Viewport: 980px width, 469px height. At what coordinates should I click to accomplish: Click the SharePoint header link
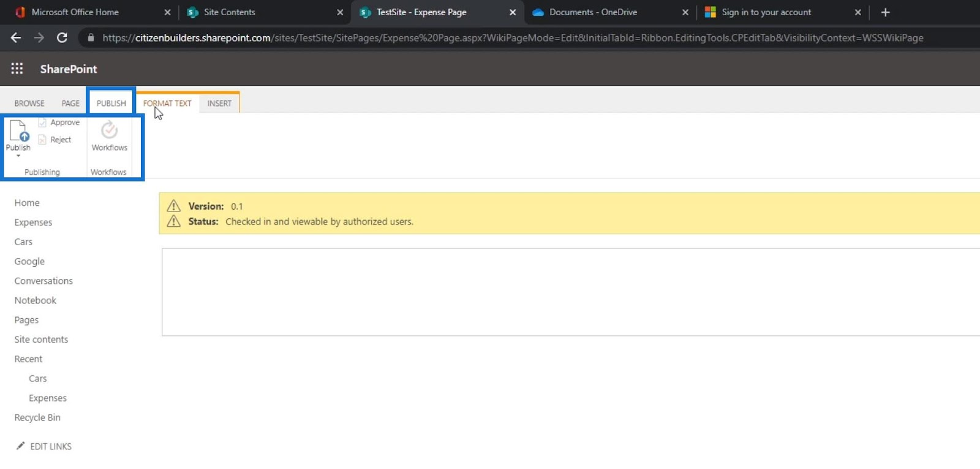(x=69, y=69)
